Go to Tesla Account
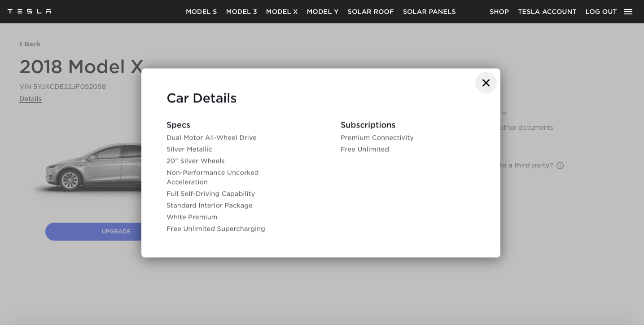Image resolution: width=644 pixels, height=325 pixels. click(x=547, y=12)
